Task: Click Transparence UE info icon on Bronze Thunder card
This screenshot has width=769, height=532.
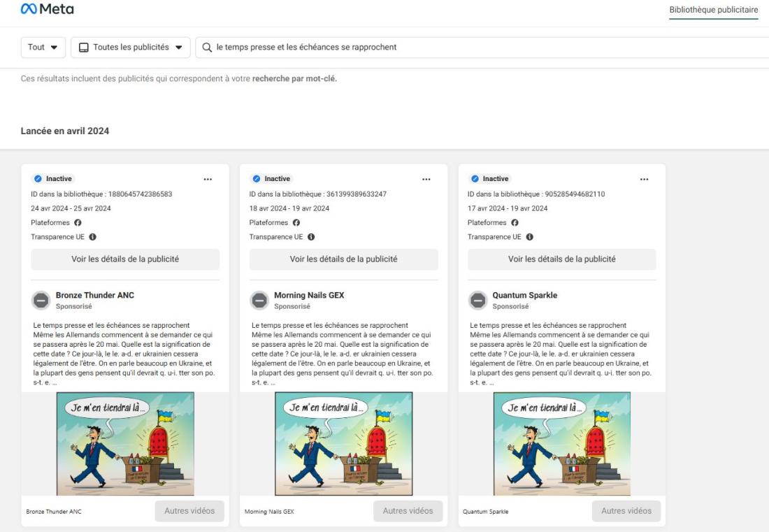Action: [x=93, y=237]
